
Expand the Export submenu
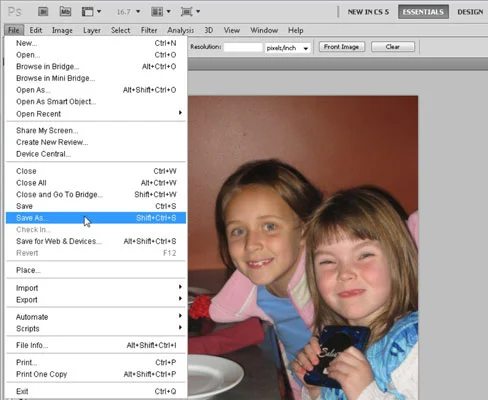tap(96, 299)
